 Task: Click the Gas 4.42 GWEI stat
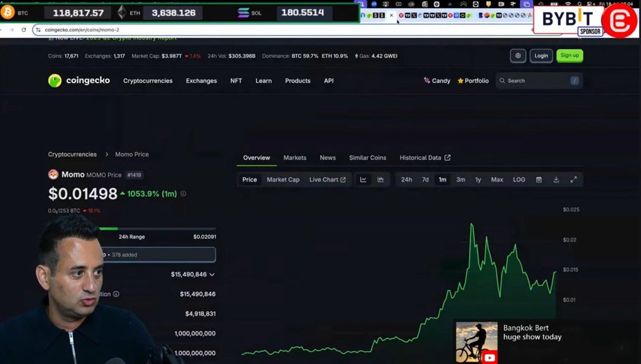(x=375, y=56)
